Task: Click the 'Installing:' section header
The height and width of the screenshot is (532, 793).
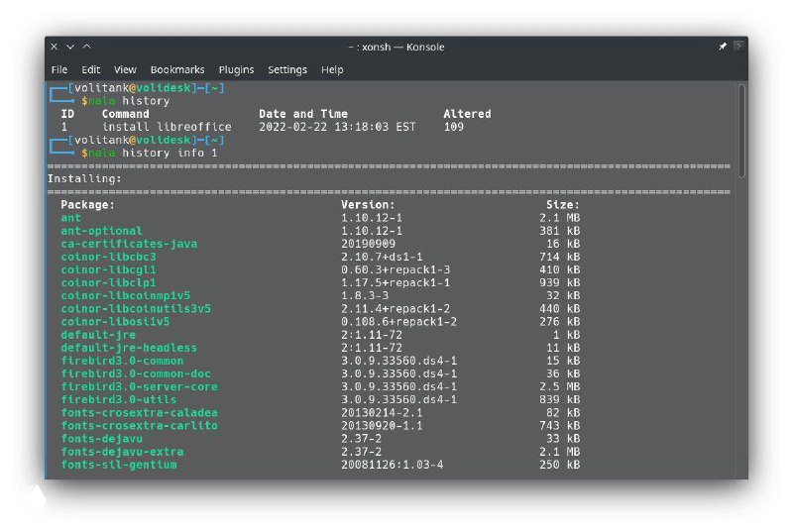Action: [x=84, y=179]
